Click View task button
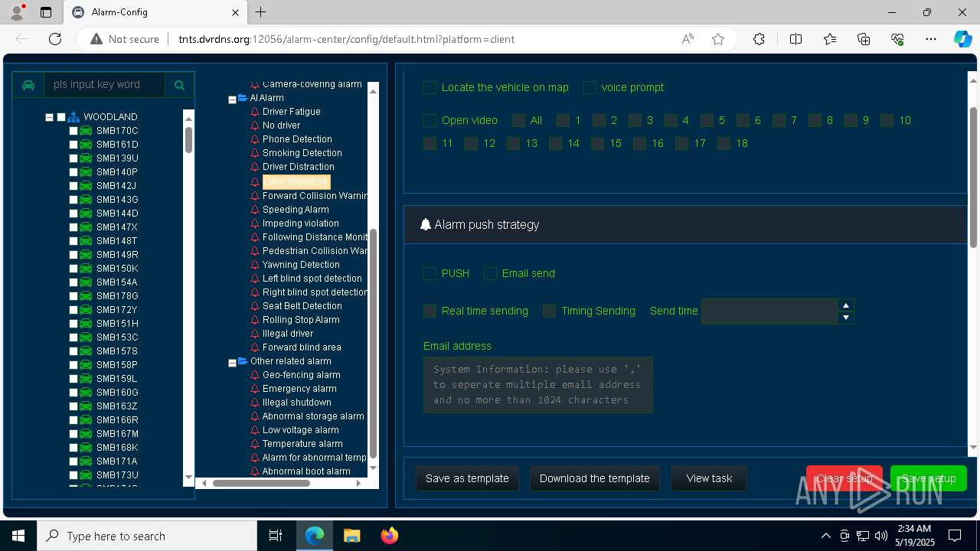 coord(709,478)
